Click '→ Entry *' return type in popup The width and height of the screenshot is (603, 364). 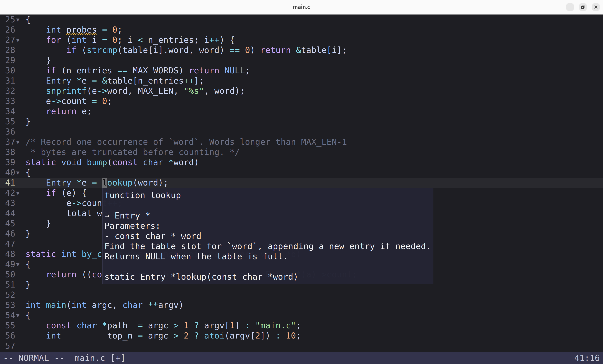click(127, 216)
